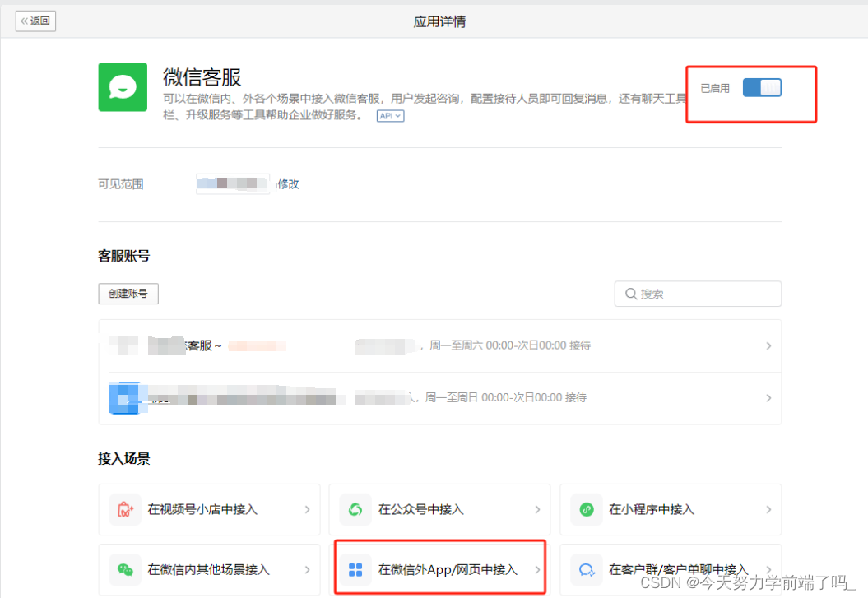Viewport: 868px width, 598px height.
Task: Click the 应用详情 page title
Action: click(439, 21)
